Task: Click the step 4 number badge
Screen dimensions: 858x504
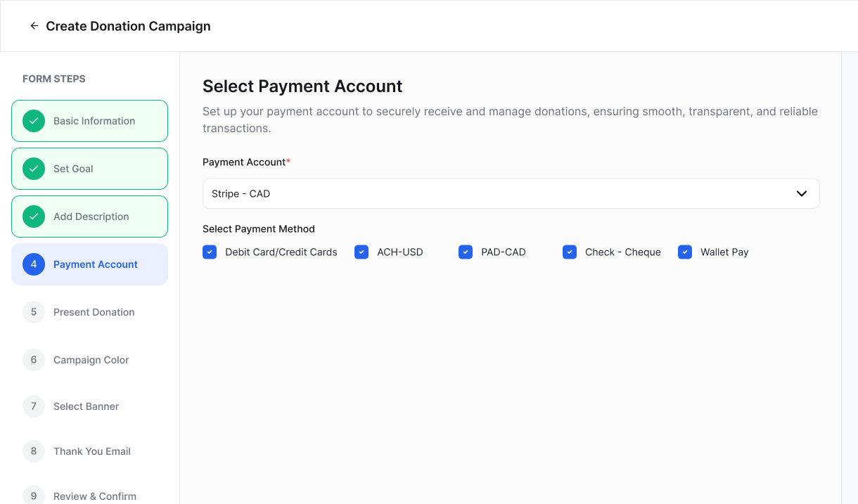Action: coord(34,264)
